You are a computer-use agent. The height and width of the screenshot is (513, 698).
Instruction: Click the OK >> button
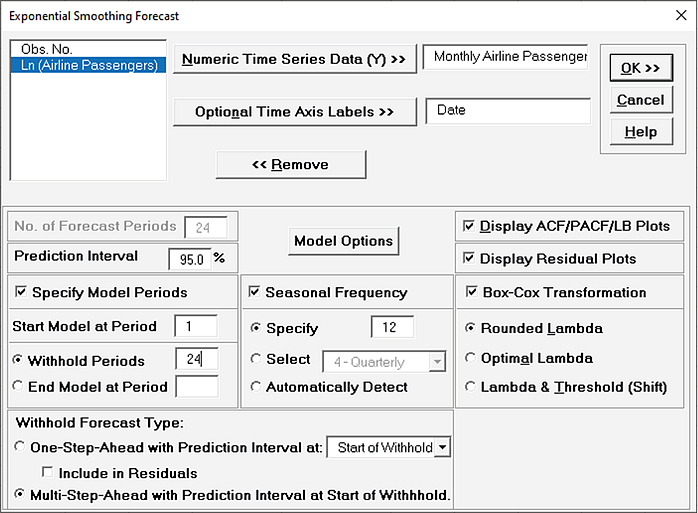click(x=641, y=68)
